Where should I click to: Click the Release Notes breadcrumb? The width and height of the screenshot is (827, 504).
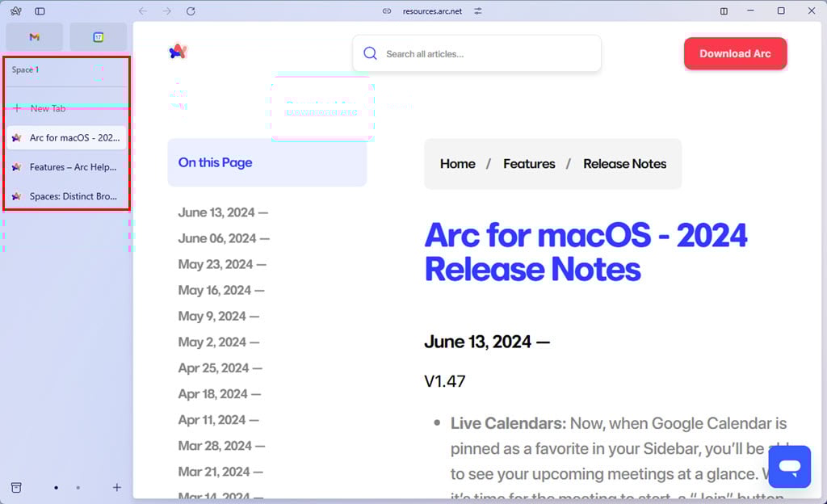(624, 164)
